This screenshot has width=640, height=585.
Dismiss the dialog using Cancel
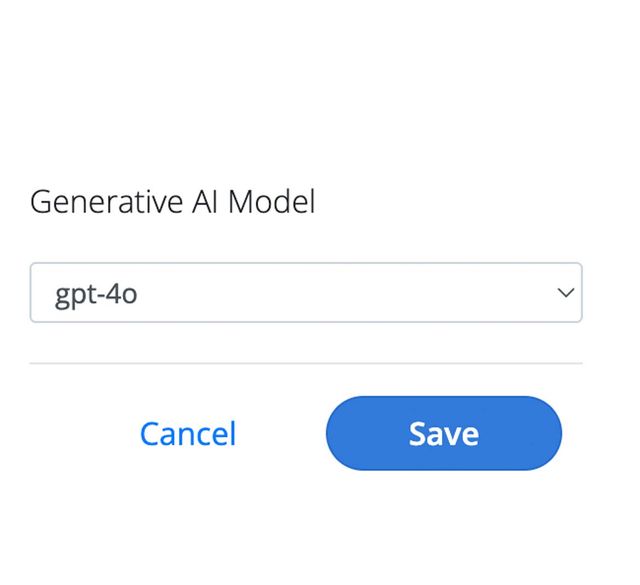(x=188, y=434)
